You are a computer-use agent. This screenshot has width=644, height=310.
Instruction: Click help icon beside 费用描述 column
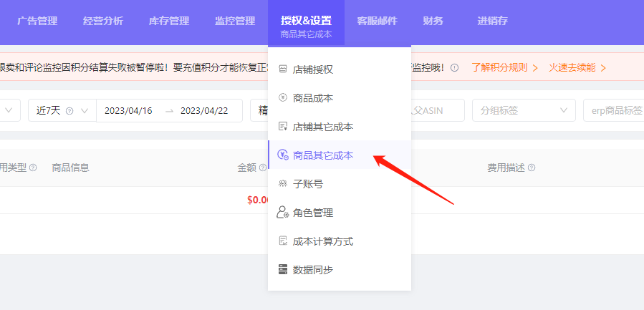click(532, 168)
